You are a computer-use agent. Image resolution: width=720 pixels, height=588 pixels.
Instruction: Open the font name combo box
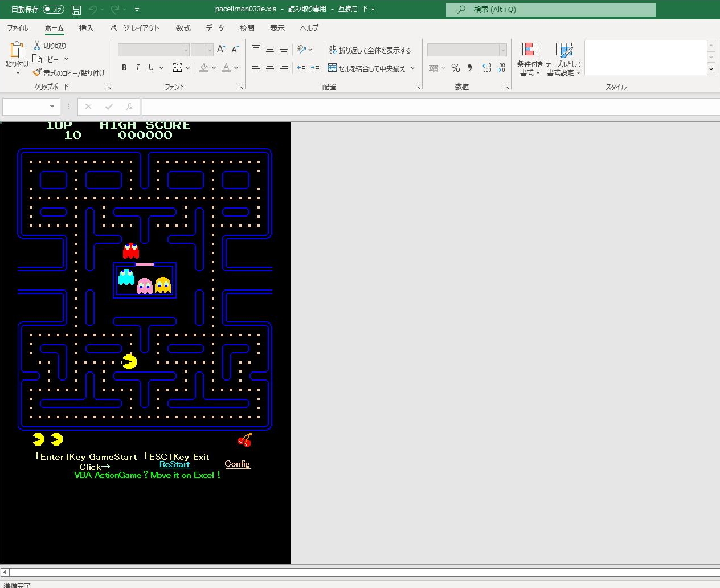[154, 50]
